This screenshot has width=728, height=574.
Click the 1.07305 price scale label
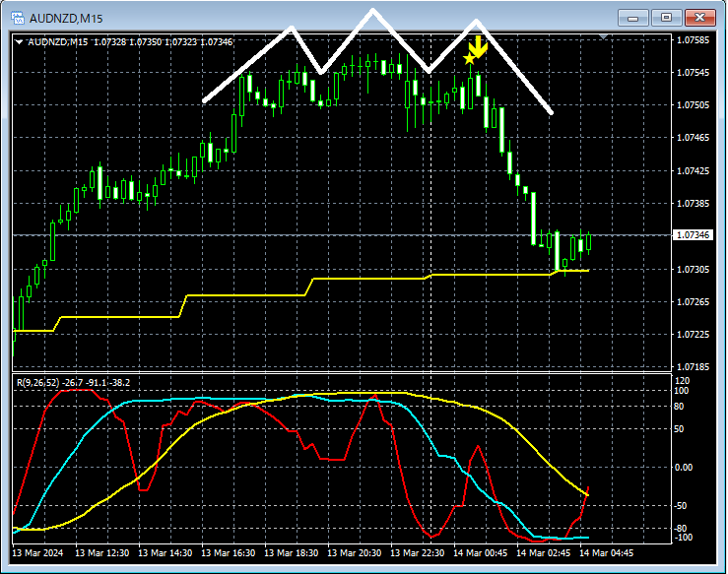coord(694,270)
